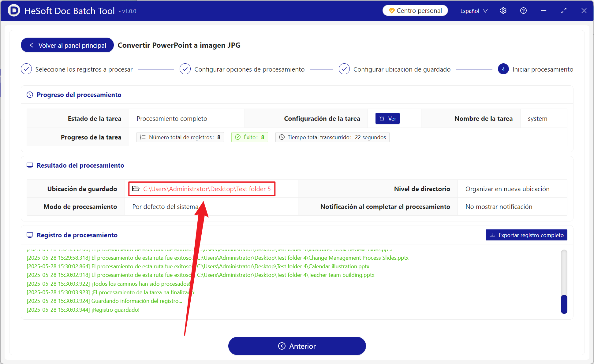Click log line for Calendar illustration.pptx
Screen dimensions: 594x364
click(x=198, y=266)
